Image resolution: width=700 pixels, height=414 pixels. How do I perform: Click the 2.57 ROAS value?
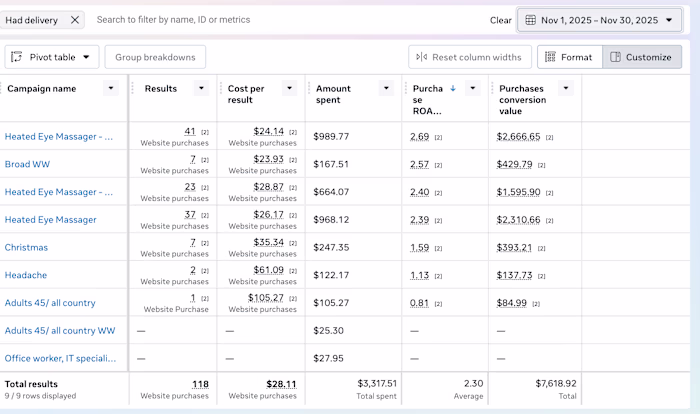click(420, 164)
